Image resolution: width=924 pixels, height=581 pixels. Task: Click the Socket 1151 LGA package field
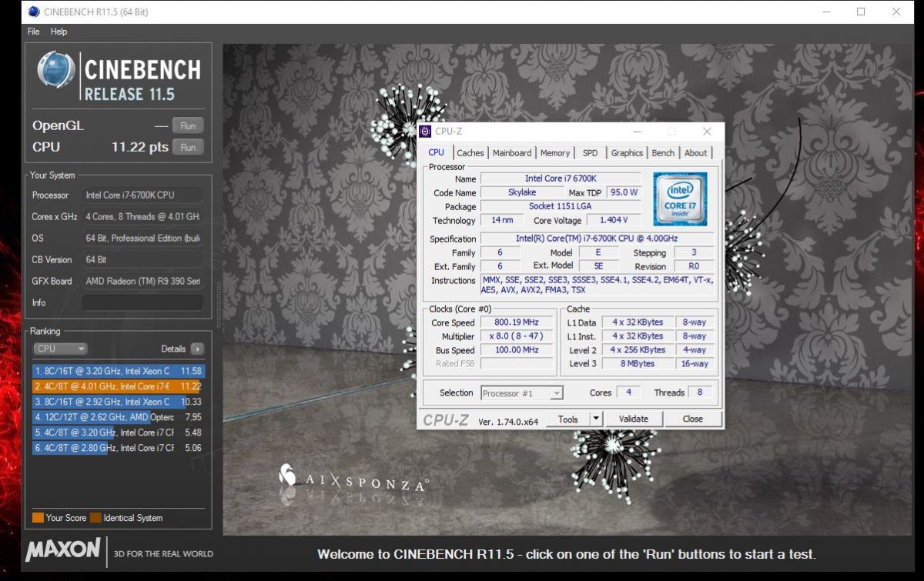pos(561,206)
